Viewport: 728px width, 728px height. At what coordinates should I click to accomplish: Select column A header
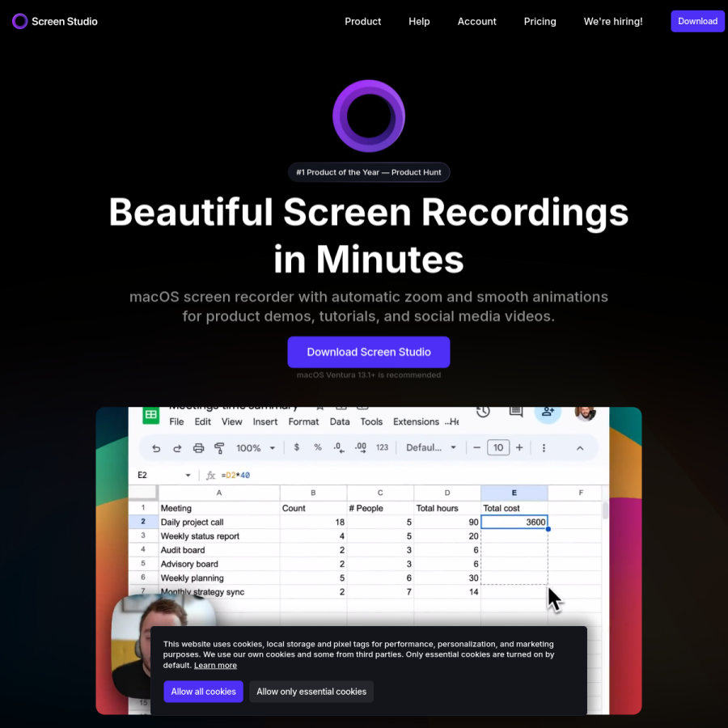[x=219, y=493]
